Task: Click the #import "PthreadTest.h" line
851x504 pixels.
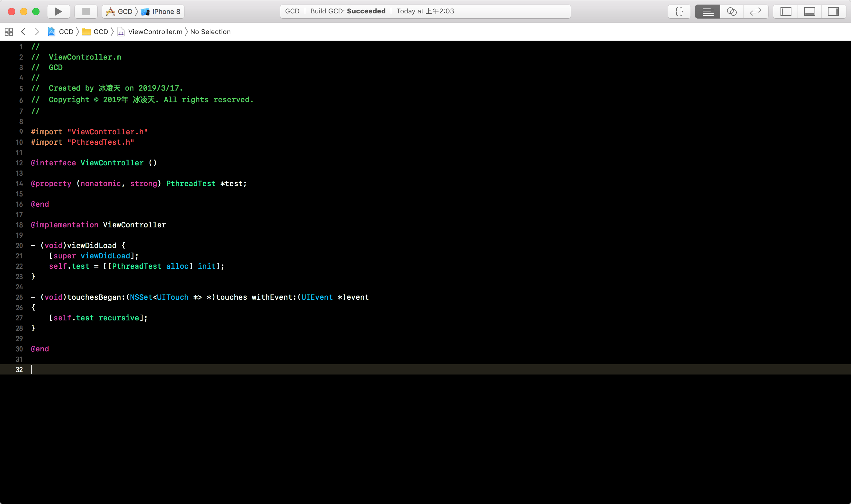Action: [x=83, y=142]
